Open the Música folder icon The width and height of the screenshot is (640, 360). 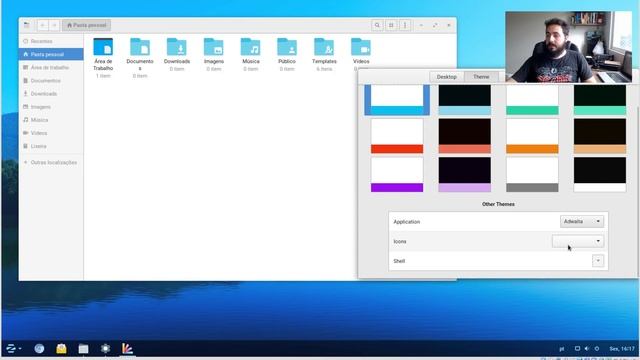point(251,47)
